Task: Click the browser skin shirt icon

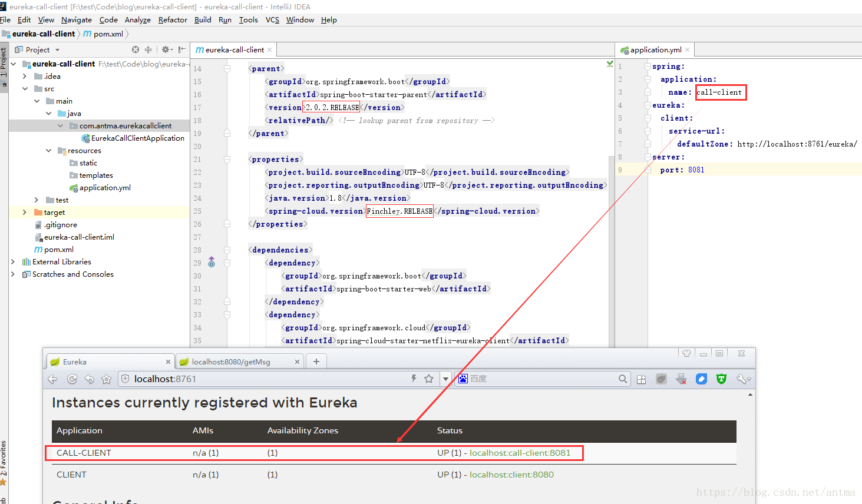Action: click(x=686, y=353)
